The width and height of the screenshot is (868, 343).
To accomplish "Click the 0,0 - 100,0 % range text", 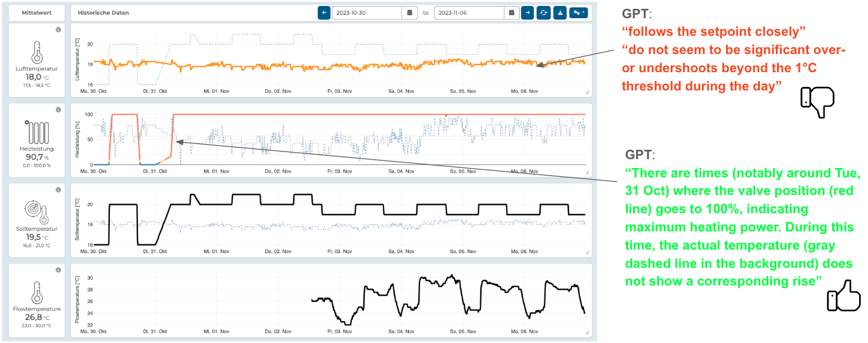I will (x=36, y=165).
